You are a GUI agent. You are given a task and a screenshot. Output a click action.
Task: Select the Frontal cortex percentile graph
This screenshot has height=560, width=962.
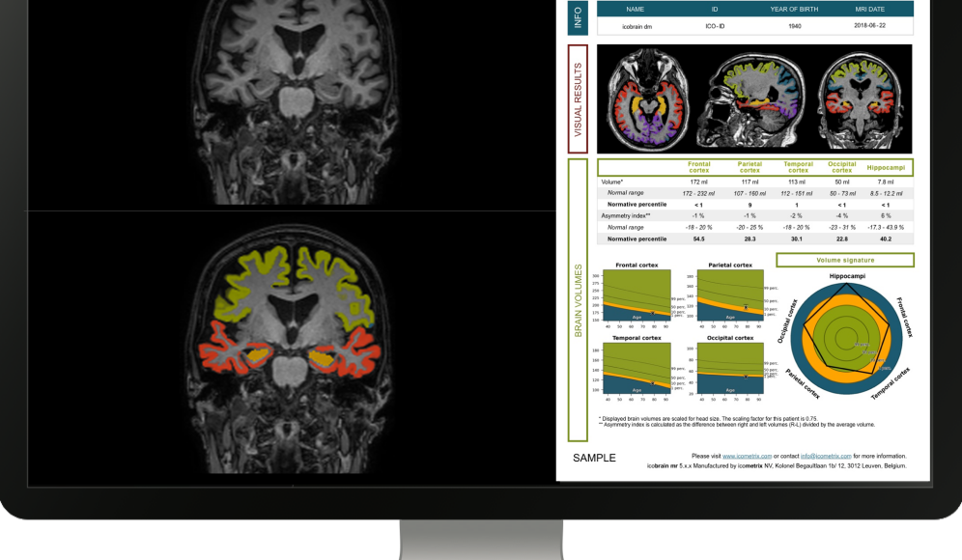[637, 294]
